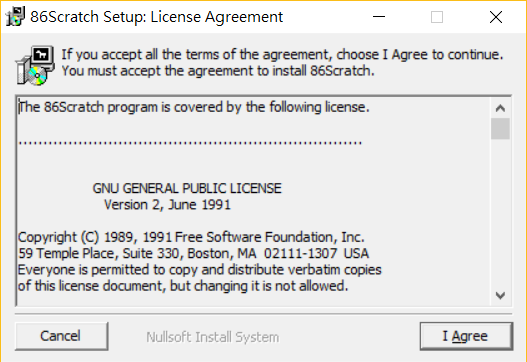Viewport: 527px width, 362px height.
Task: Click the GNU GENERAL PUBLIC LICENSE heading
Action: (x=187, y=188)
